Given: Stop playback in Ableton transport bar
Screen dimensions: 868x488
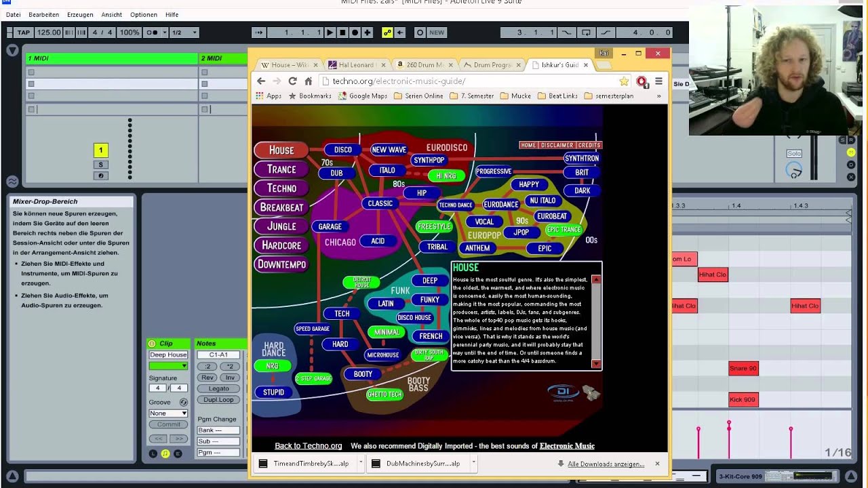Looking at the screenshot, I should pos(342,33).
